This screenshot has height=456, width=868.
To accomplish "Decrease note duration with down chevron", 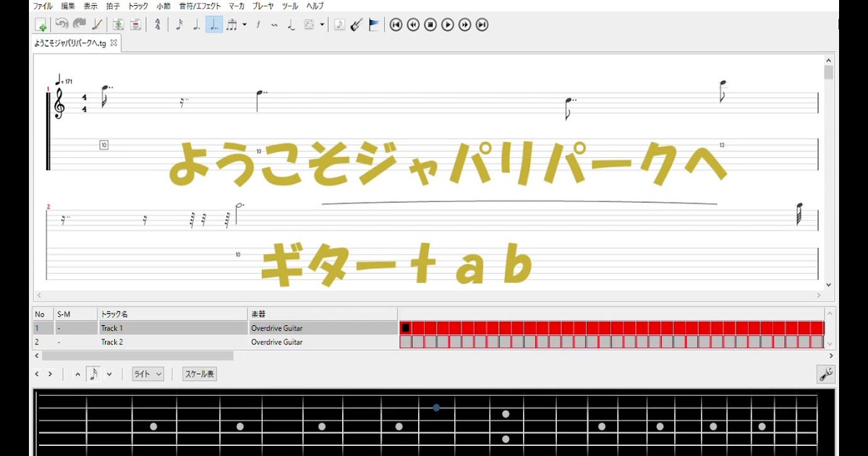I will coord(109,374).
